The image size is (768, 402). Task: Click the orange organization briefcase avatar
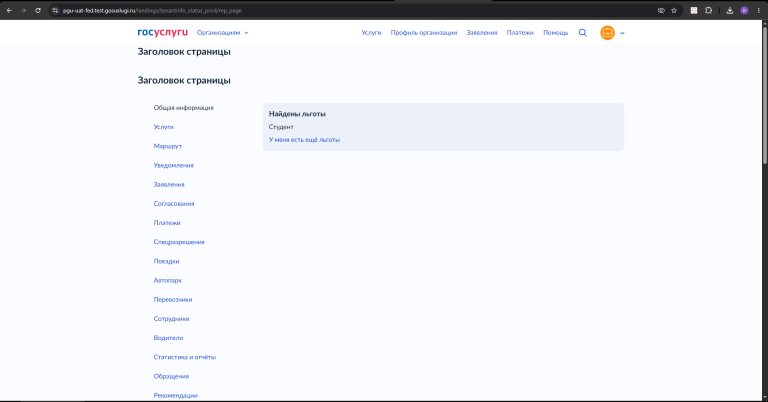[607, 33]
